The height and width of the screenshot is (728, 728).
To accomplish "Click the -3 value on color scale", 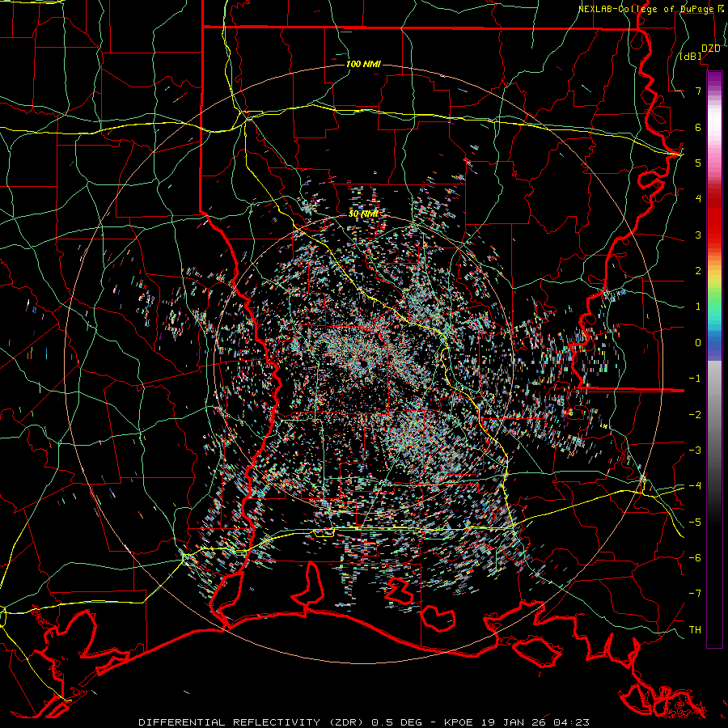I will (695, 451).
